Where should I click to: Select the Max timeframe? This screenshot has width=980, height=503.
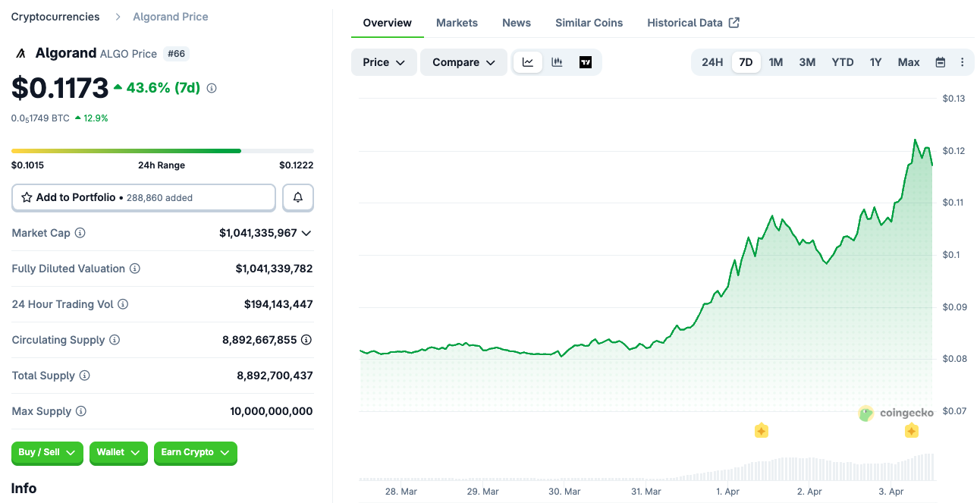(908, 62)
